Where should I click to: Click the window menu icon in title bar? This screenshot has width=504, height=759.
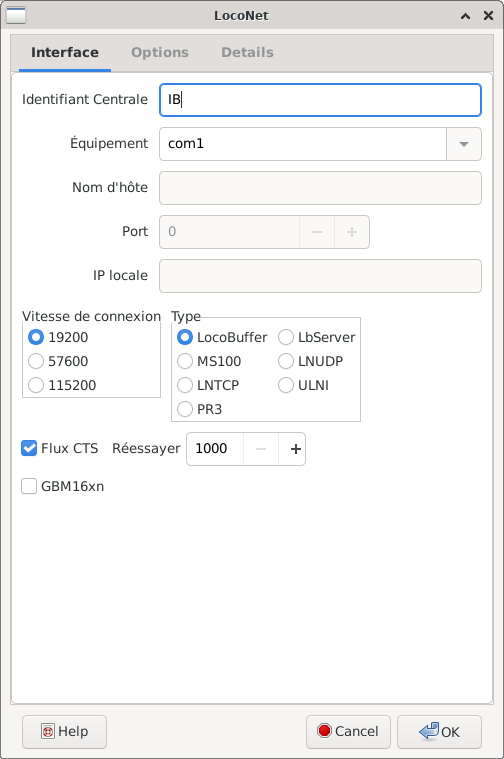(16, 15)
